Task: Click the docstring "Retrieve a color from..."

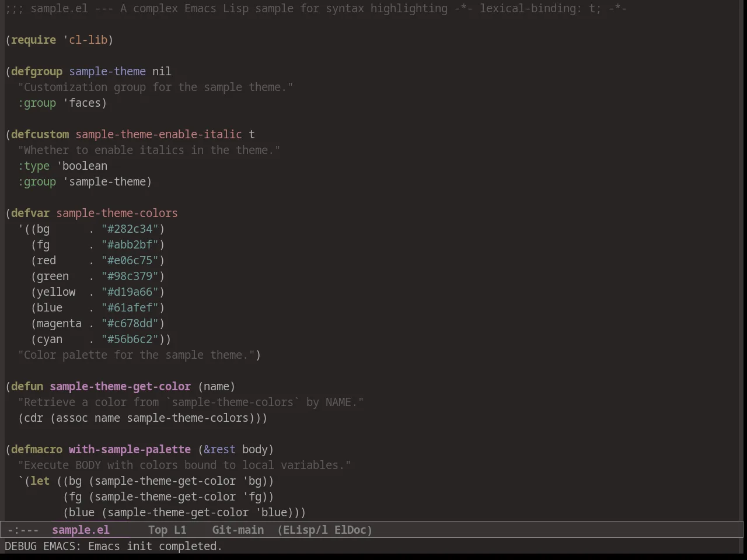Action: 191,402
